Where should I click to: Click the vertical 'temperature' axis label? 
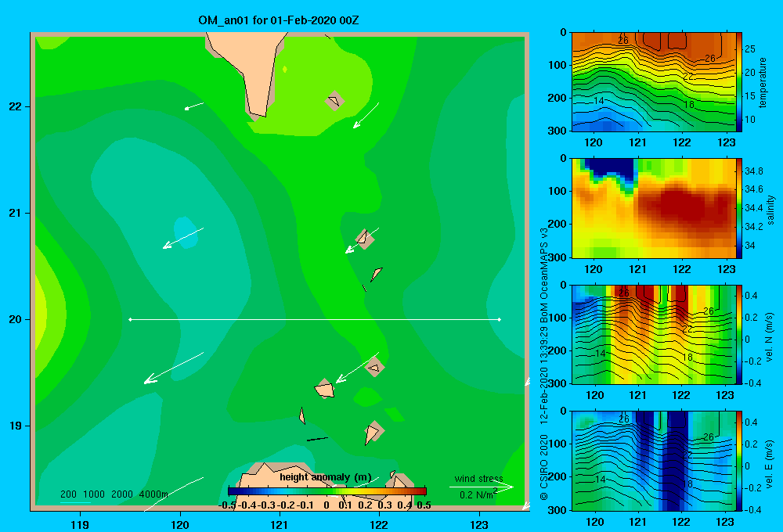click(763, 82)
